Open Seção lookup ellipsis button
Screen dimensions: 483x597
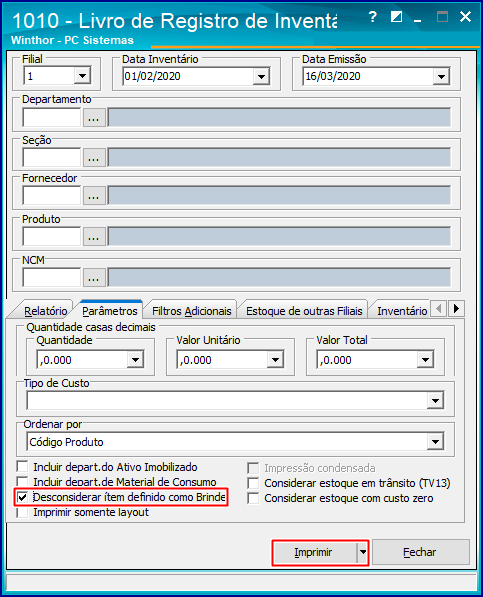point(94,158)
